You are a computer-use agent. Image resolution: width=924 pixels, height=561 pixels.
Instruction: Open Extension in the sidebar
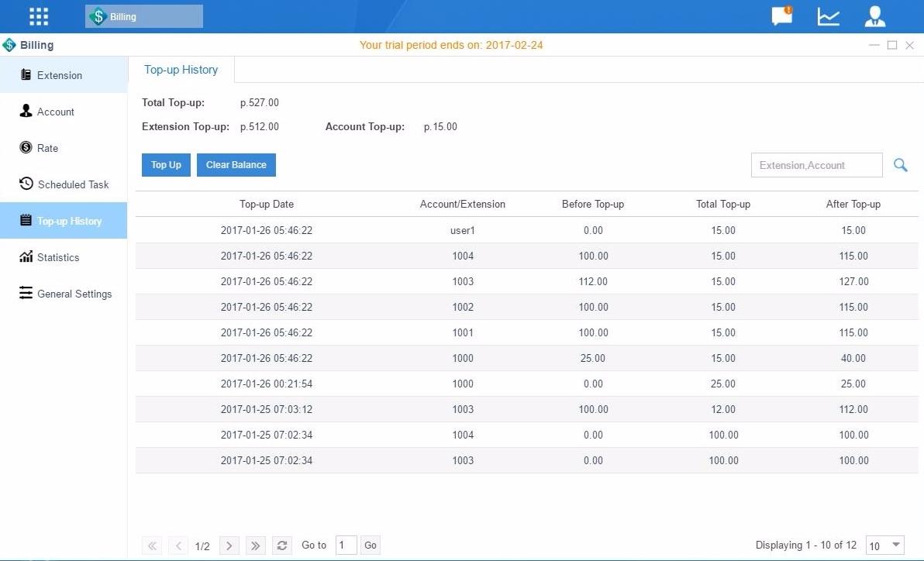(60, 75)
